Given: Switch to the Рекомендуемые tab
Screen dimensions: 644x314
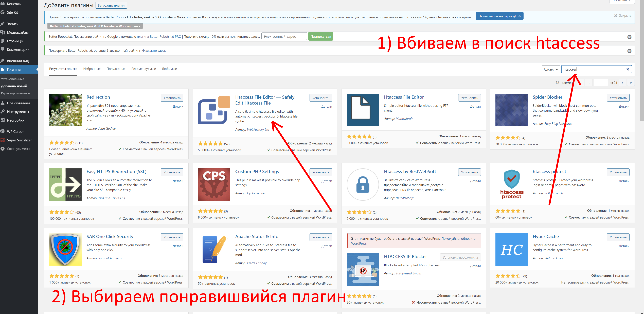Looking at the screenshot, I should pyautogui.click(x=144, y=69).
